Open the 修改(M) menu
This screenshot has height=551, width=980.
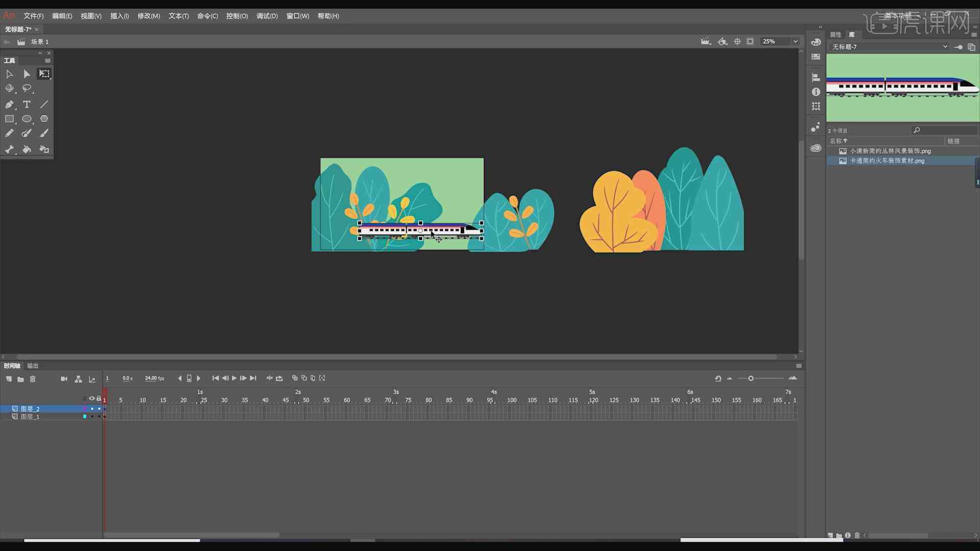(149, 16)
